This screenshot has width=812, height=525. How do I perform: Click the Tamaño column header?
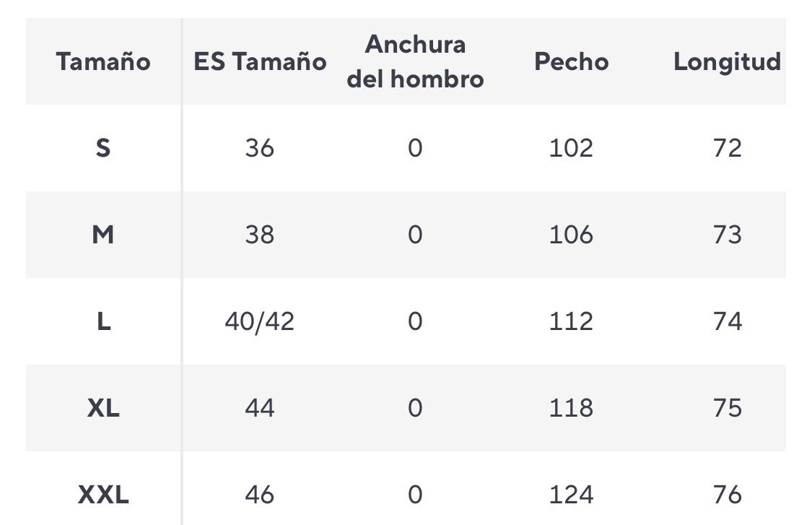click(103, 62)
